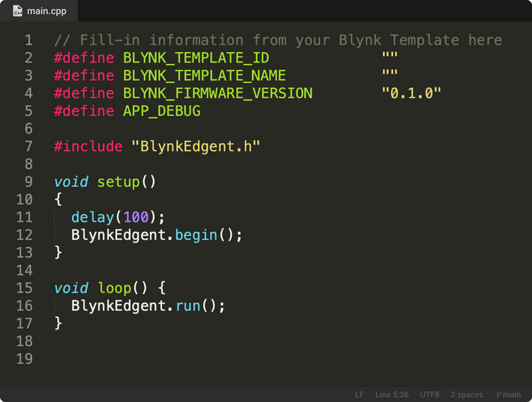Select the BlynkEdgent.h include string
The width and height of the screenshot is (532, 402).
point(197,146)
